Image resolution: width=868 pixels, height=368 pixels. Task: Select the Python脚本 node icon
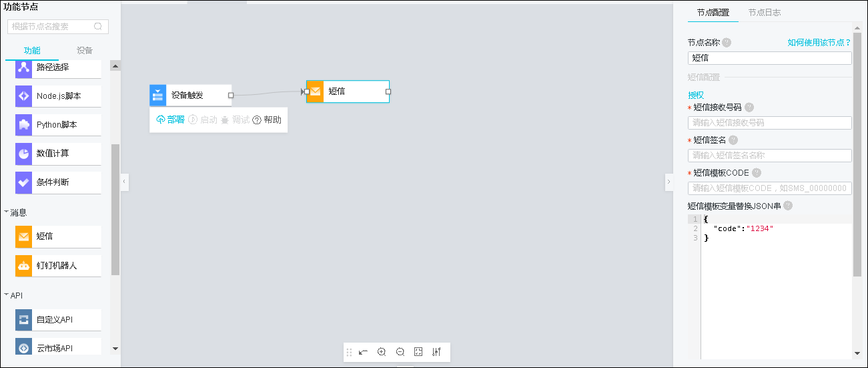click(x=24, y=125)
